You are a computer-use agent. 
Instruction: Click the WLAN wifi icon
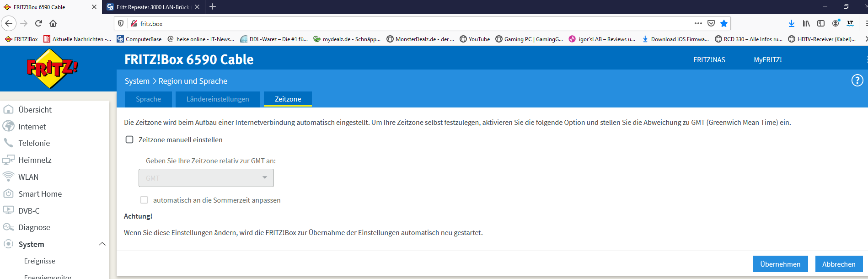coord(8,177)
